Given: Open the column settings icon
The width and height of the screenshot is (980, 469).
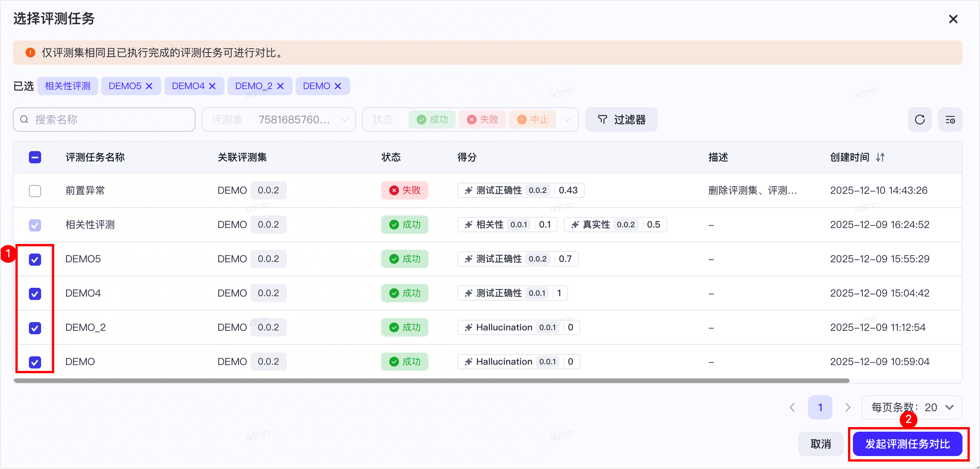Looking at the screenshot, I should click(950, 120).
